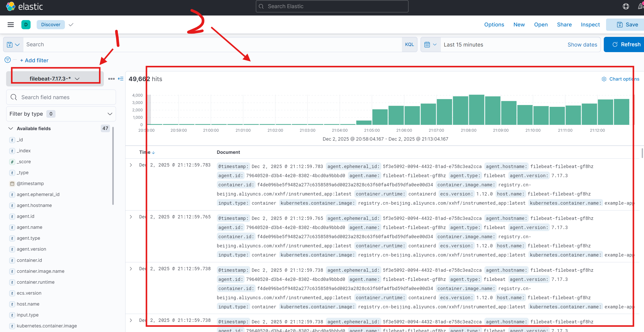Viewport: 644px width, 332px height.
Task: Open the newsfeed announcement icon top right
Action: 641,6
